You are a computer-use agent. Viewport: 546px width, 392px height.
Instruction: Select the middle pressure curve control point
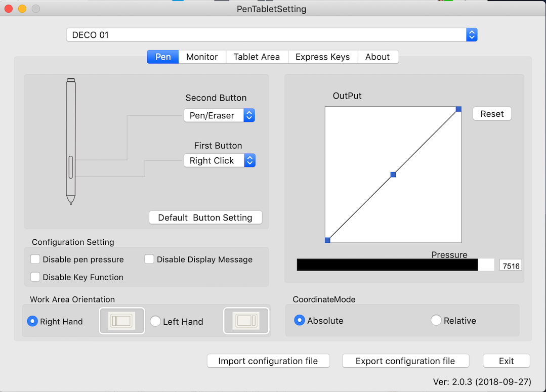[393, 175]
